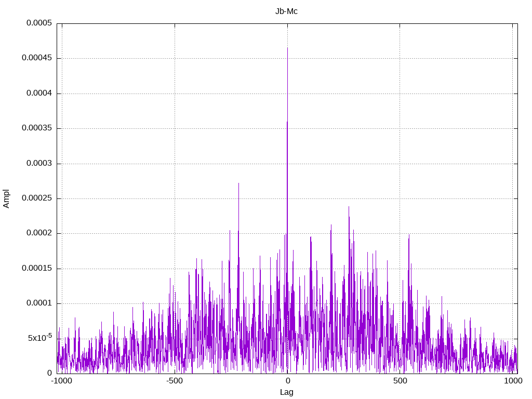Click the 0.00015 y-axis tick label

[x=37, y=269]
